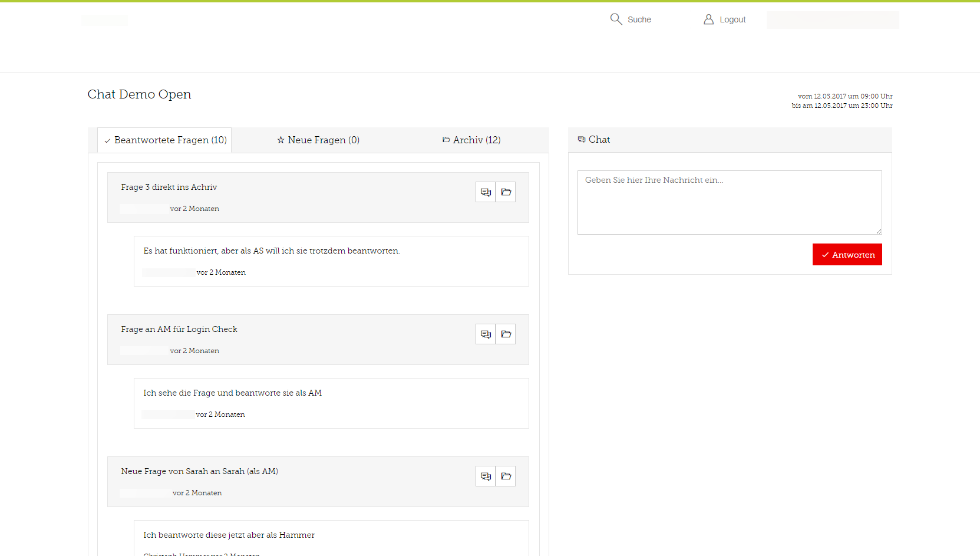Click the magnifying glass search icon
The image size is (980, 556).
click(616, 19)
